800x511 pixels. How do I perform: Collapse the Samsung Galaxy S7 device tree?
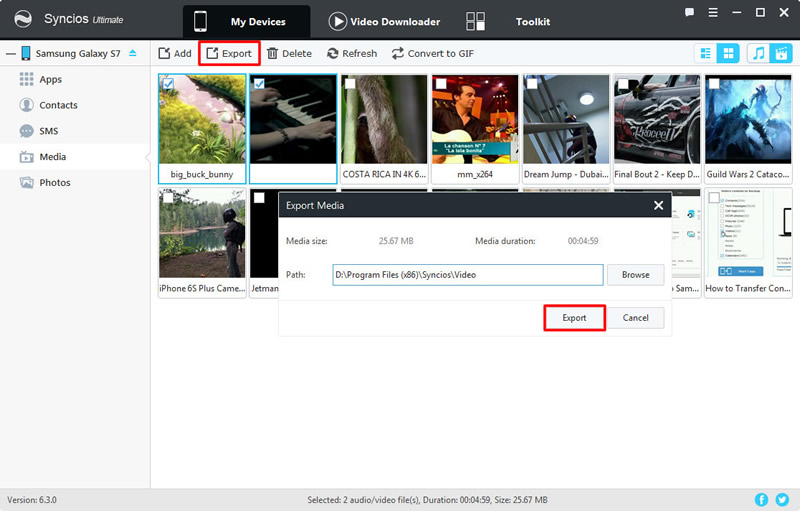11,54
